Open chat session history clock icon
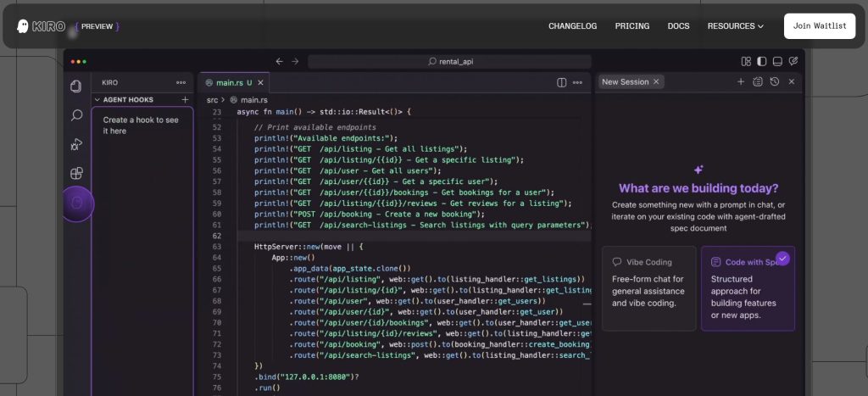868x396 pixels. 774,82
